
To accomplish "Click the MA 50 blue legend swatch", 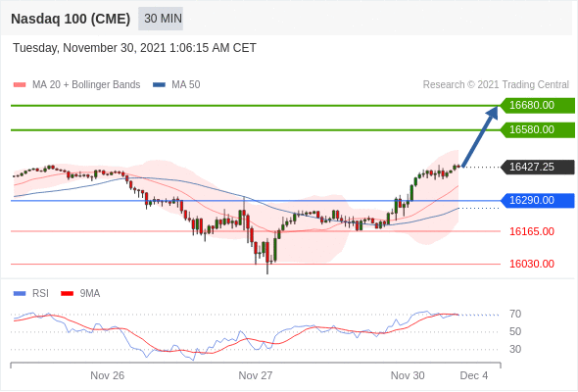I will (x=159, y=85).
